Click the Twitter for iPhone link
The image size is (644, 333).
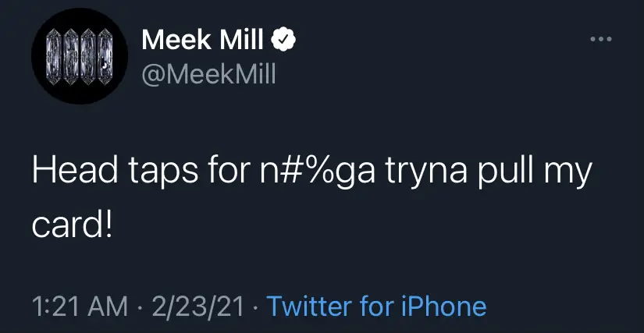[x=376, y=306]
